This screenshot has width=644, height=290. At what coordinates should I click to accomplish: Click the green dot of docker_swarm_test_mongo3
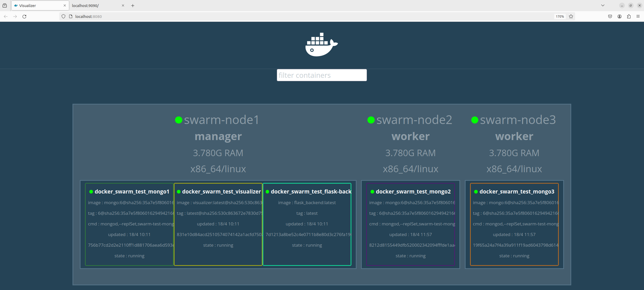(x=476, y=192)
